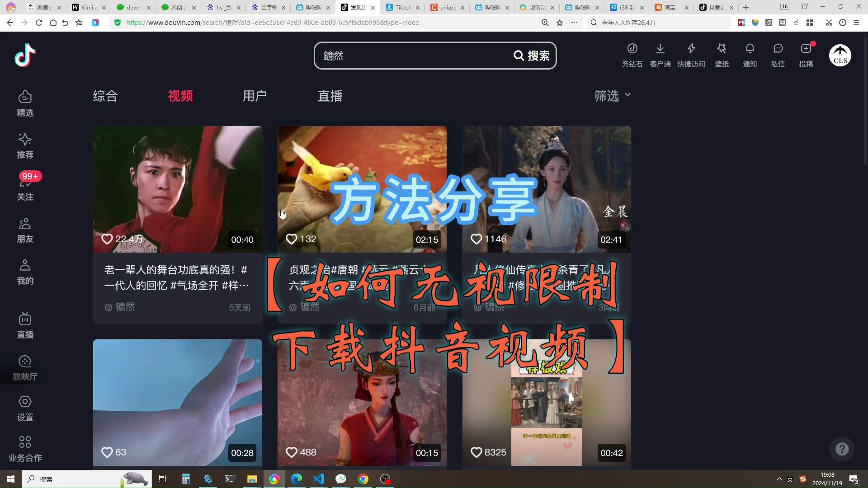Switch to the 淘宝 browser tab
This screenshot has width=868, height=488.
(671, 7)
